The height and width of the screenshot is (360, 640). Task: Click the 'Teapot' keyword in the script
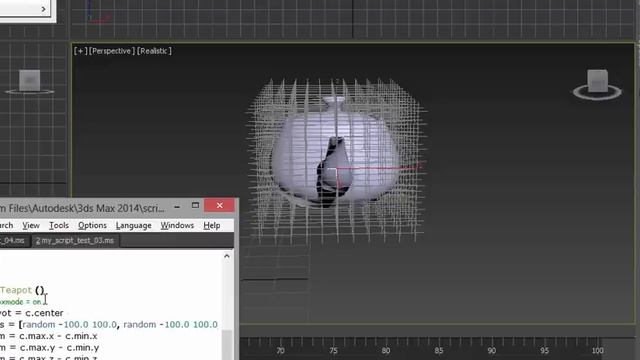pos(16,290)
